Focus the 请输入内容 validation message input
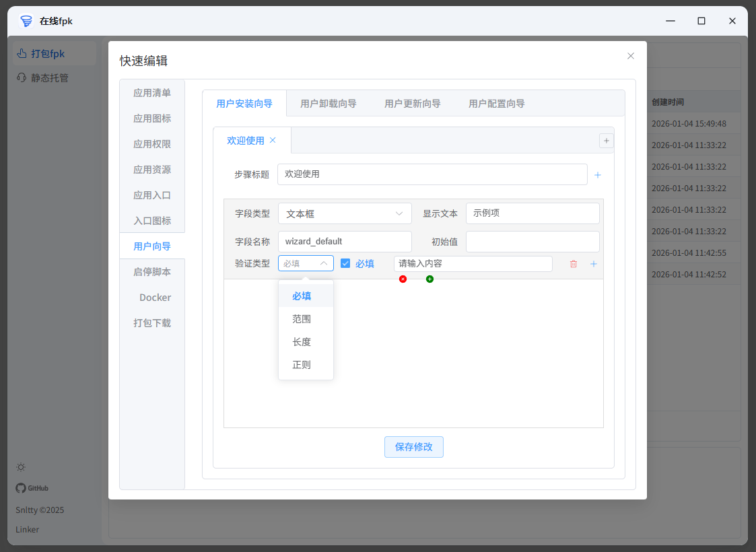Screen dimensions: 756x552 pyautogui.click(x=473, y=264)
